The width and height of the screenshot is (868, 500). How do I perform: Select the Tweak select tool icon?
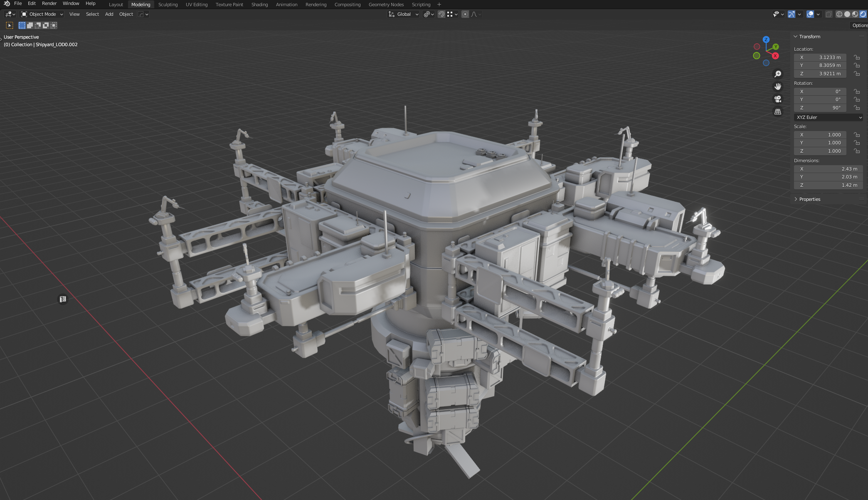pyautogui.click(x=10, y=25)
